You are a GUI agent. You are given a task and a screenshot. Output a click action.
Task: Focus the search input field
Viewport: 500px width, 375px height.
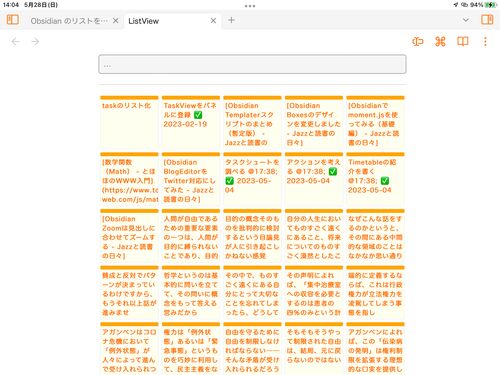pyautogui.click(x=252, y=64)
